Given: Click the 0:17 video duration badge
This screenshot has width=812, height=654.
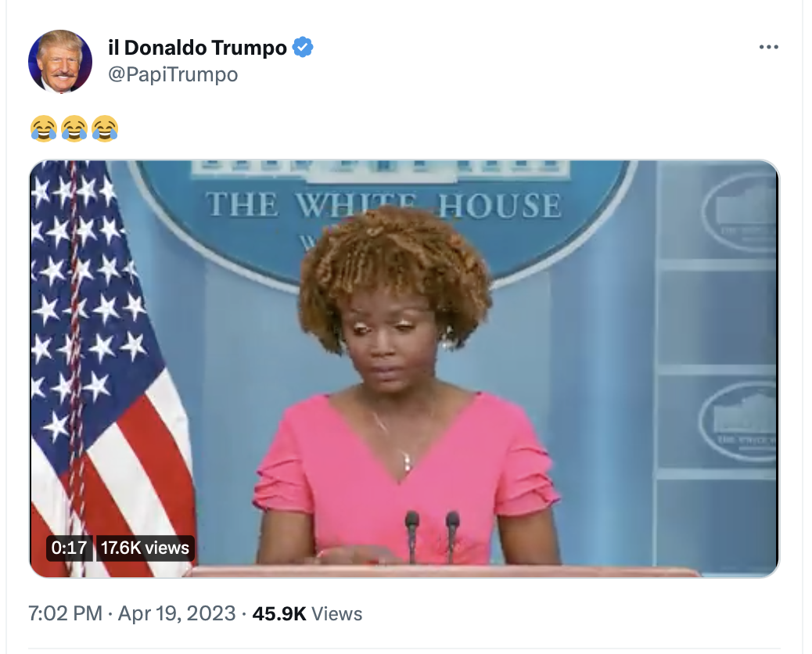Looking at the screenshot, I should [x=69, y=548].
